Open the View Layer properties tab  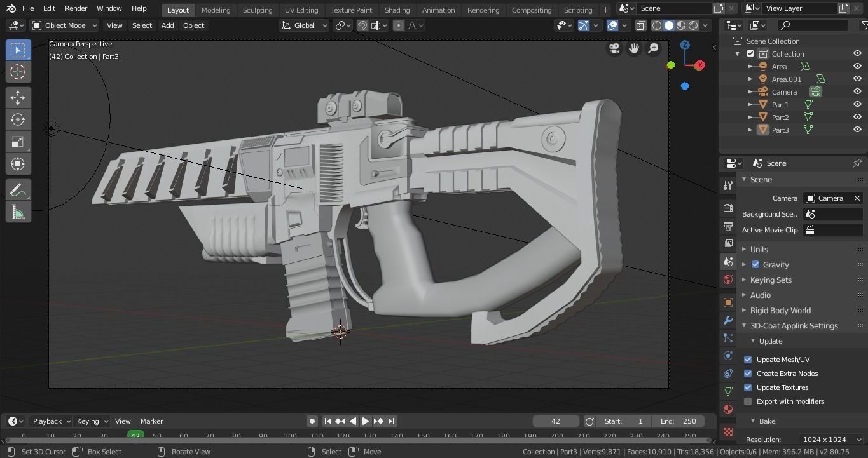[728, 243]
